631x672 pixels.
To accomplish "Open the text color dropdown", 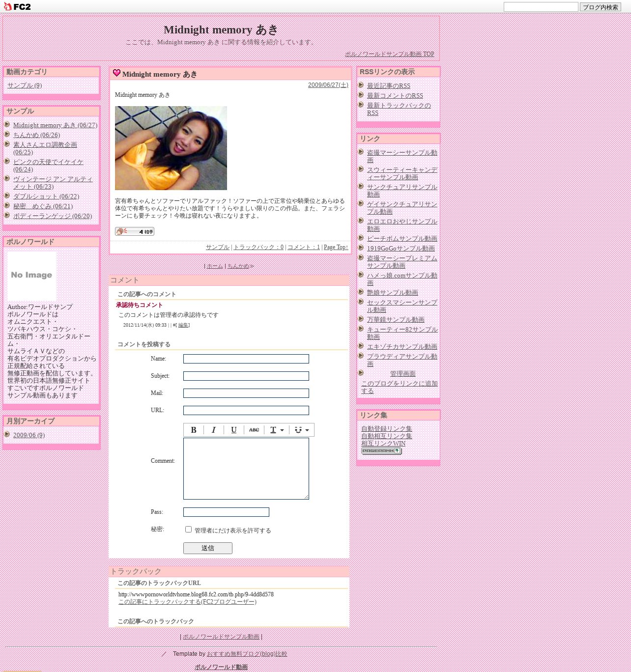I will pos(277,430).
